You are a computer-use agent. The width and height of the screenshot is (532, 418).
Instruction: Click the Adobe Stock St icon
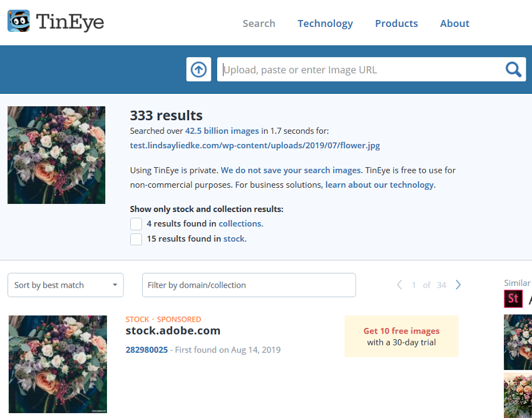tap(513, 298)
